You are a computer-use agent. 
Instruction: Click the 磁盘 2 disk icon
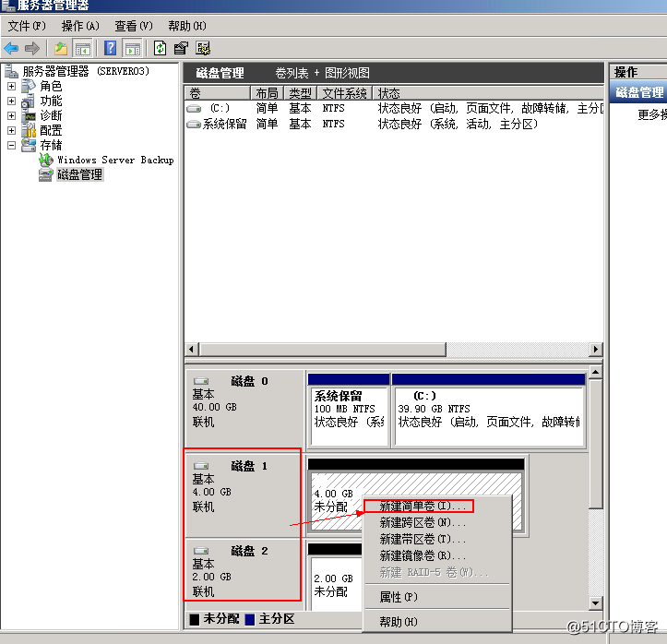[x=201, y=551]
